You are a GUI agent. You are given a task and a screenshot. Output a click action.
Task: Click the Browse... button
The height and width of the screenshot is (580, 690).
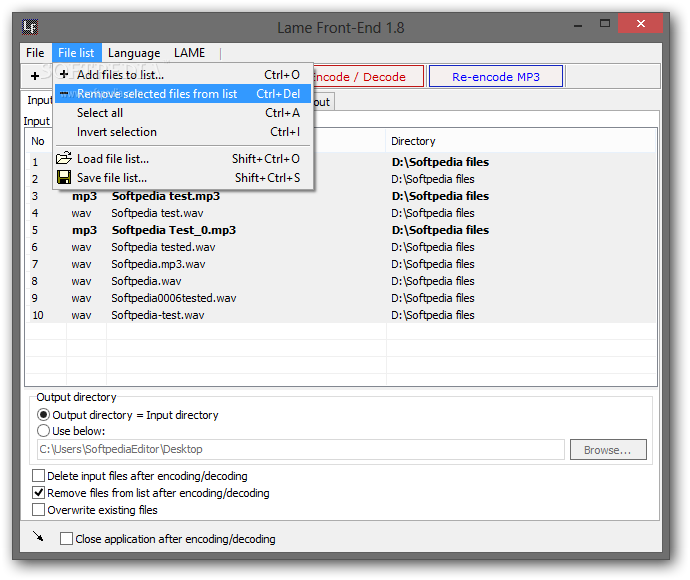tap(608, 450)
